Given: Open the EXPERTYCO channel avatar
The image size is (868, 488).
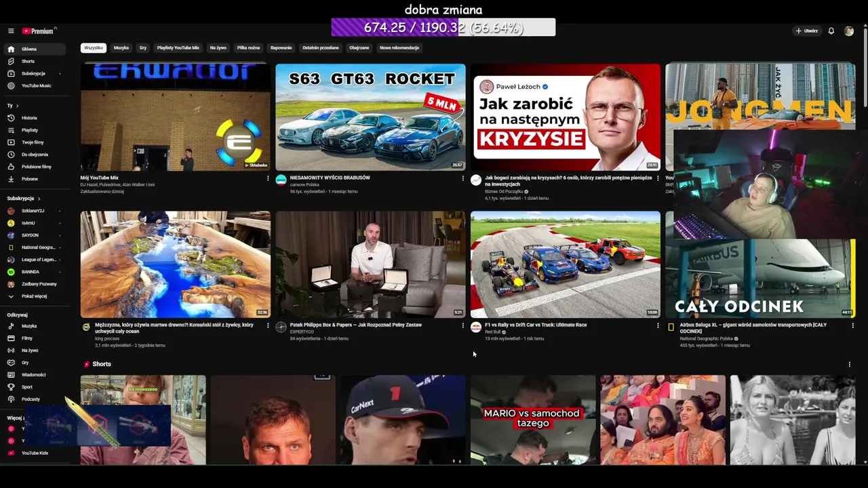Looking at the screenshot, I should tap(281, 327).
